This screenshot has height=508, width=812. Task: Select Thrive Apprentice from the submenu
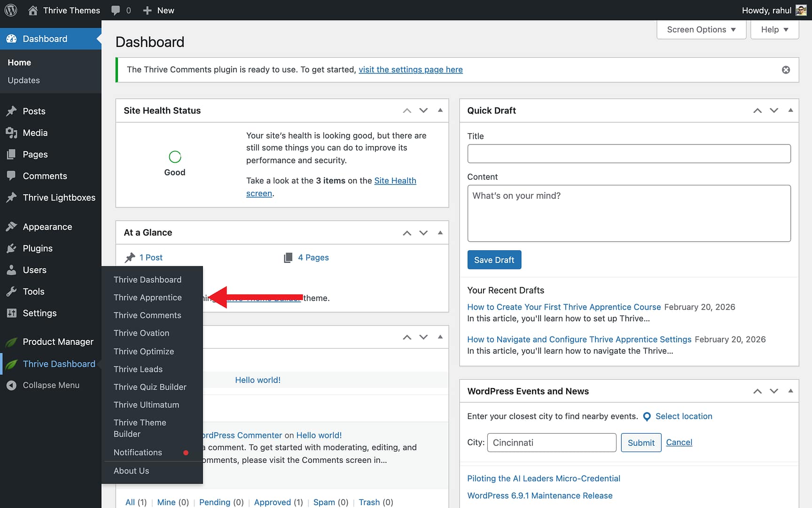click(148, 298)
